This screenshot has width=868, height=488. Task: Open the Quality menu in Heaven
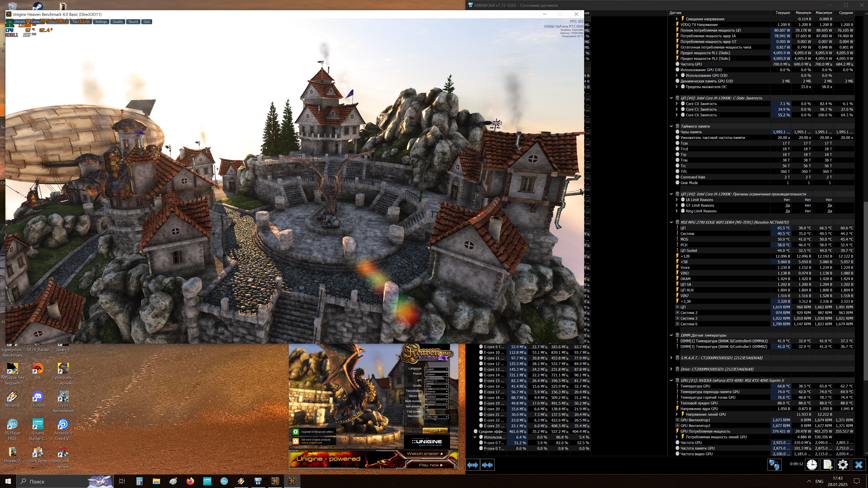tap(118, 21)
